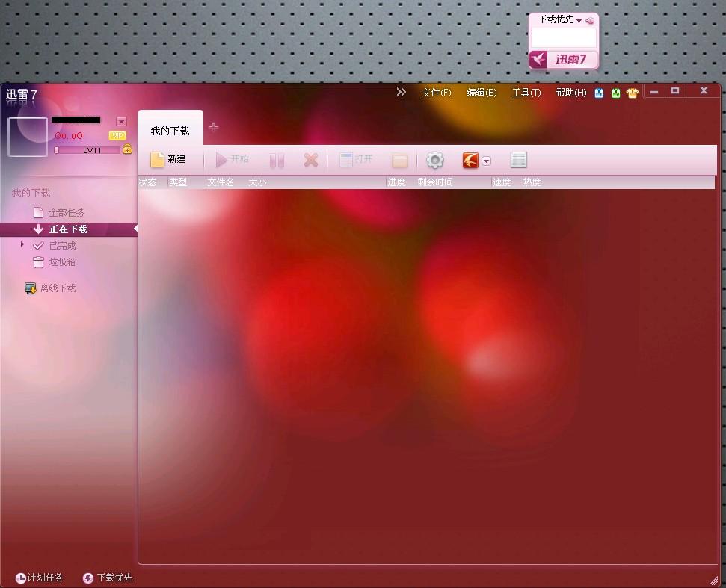Click the list view icon in the toolbar
The image size is (726, 588).
pyautogui.click(x=519, y=160)
